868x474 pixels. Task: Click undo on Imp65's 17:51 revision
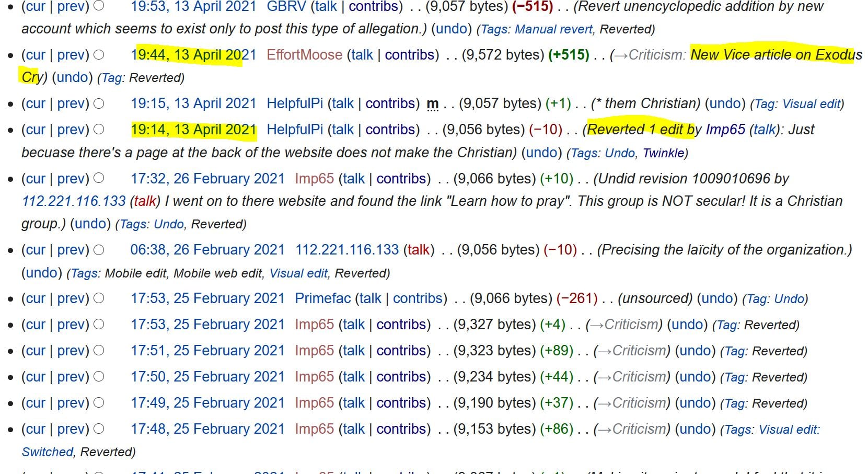pyautogui.click(x=695, y=351)
